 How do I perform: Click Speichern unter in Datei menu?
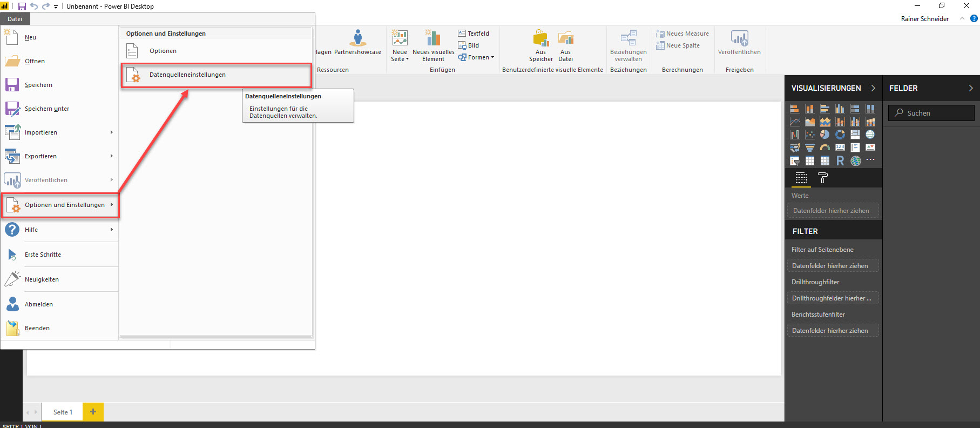tap(46, 109)
